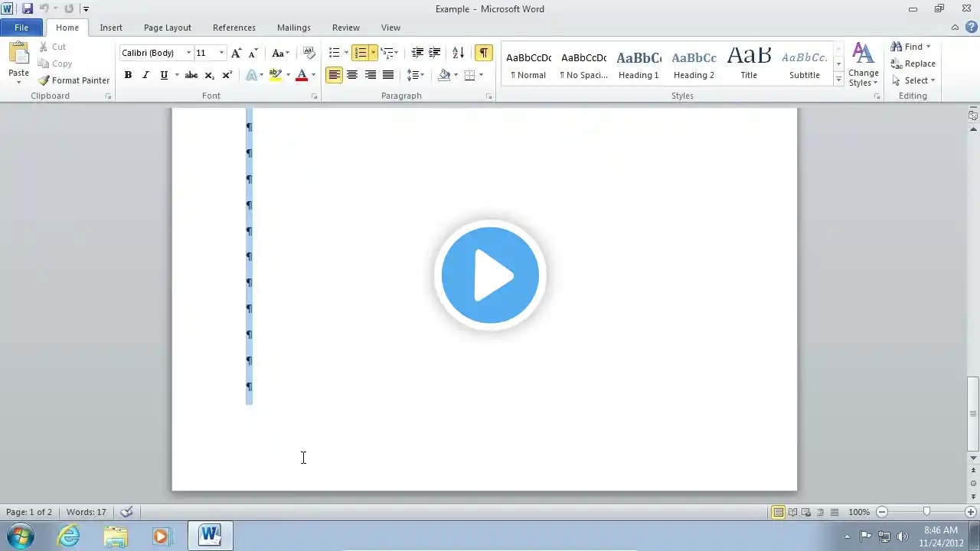The height and width of the screenshot is (551, 980).
Task: Click the volume speaker tray icon
Action: [x=902, y=536]
